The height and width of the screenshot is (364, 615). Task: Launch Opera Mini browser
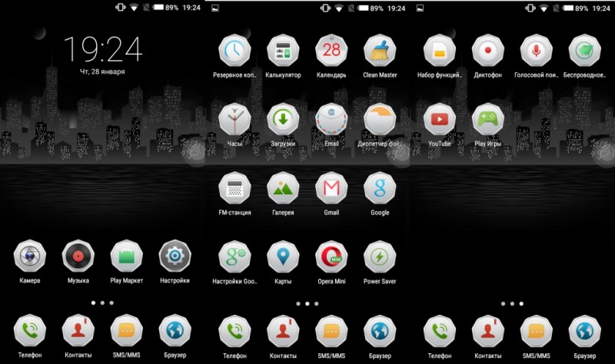pos(331,257)
